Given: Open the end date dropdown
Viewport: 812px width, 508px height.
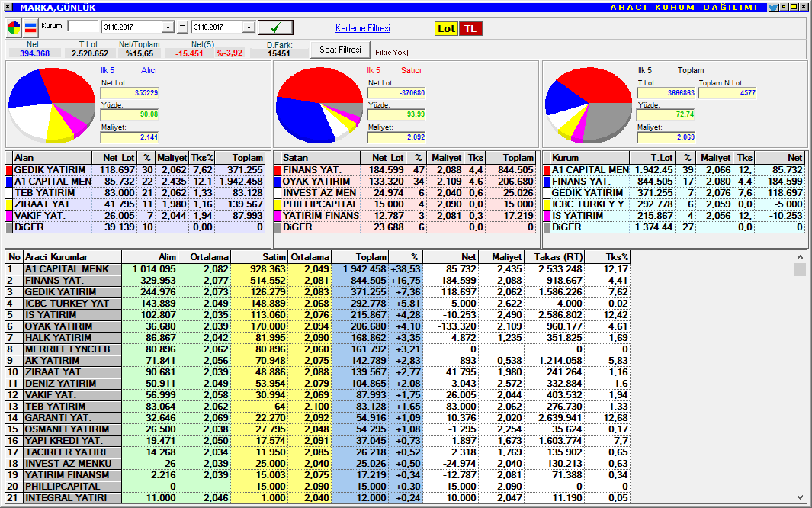Looking at the screenshot, I should coord(249,27).
